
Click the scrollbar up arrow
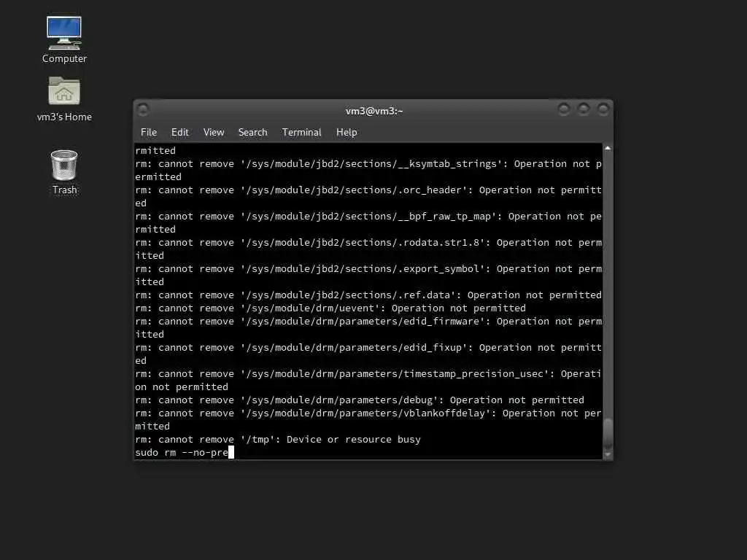pyautogui.click(x=608, y=148)
